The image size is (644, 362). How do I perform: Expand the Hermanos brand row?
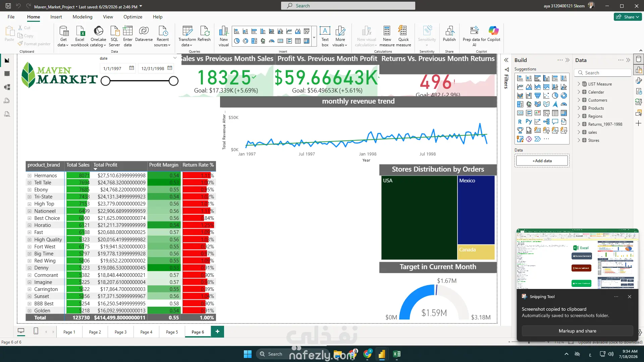pos(30,176)
